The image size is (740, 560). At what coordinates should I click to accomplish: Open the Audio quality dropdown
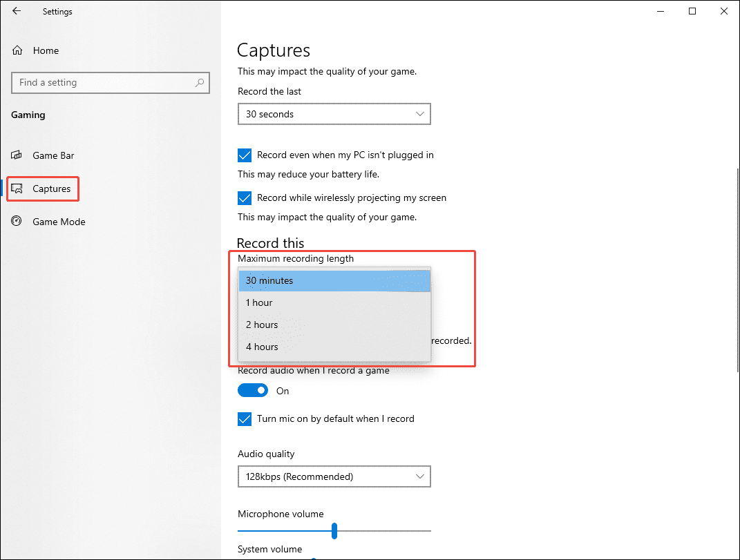click(x=334, y=476)
